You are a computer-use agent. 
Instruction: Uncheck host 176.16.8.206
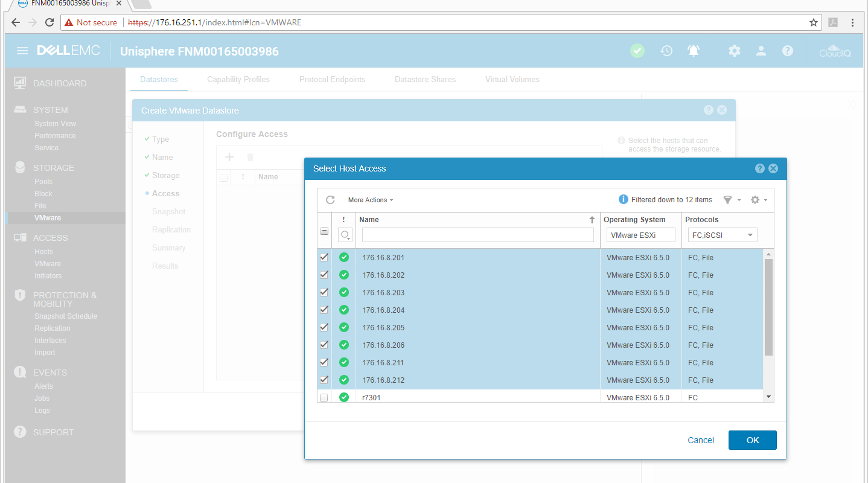pos(324,345)
